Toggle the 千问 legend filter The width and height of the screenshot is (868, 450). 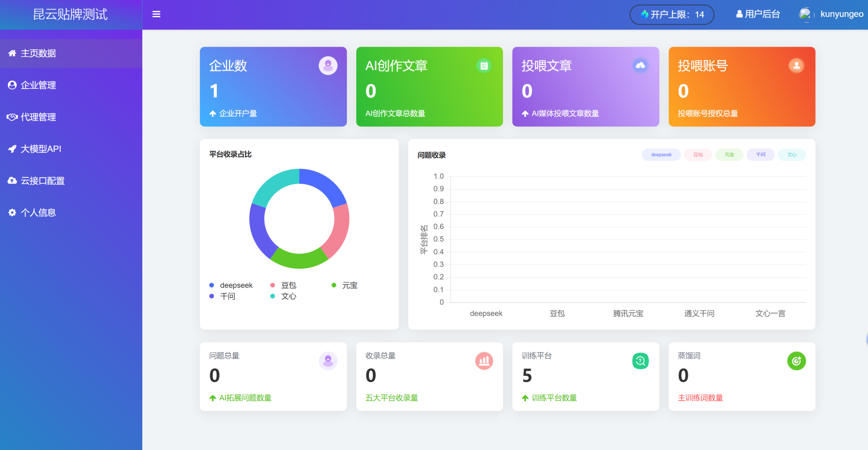point(761,155)
